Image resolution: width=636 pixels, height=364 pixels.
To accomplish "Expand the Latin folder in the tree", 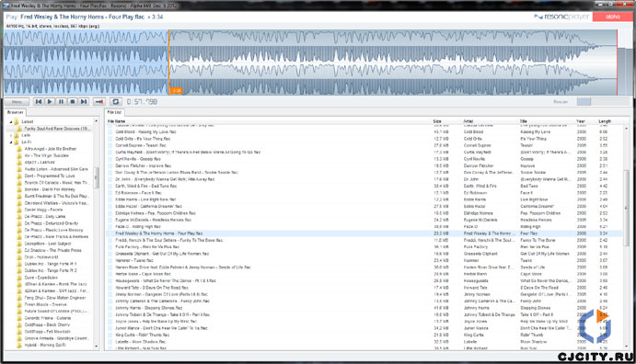I will (11, 135).
